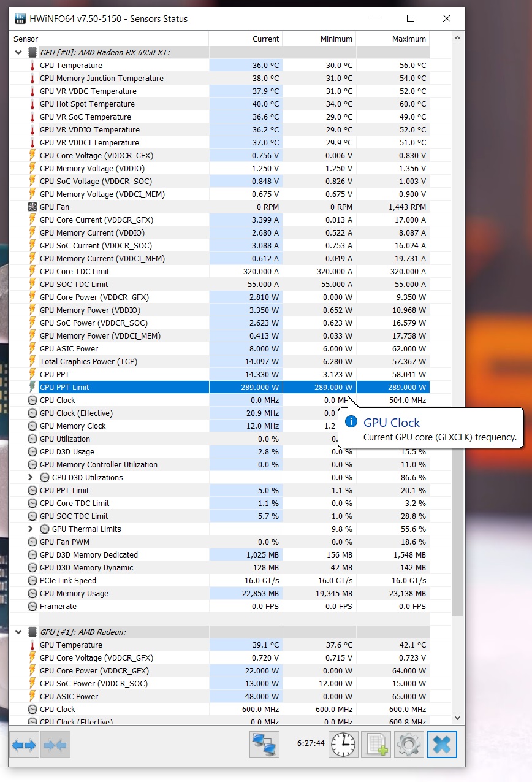Click circle icon beside GPU Fan PWM

coord(32,542)
